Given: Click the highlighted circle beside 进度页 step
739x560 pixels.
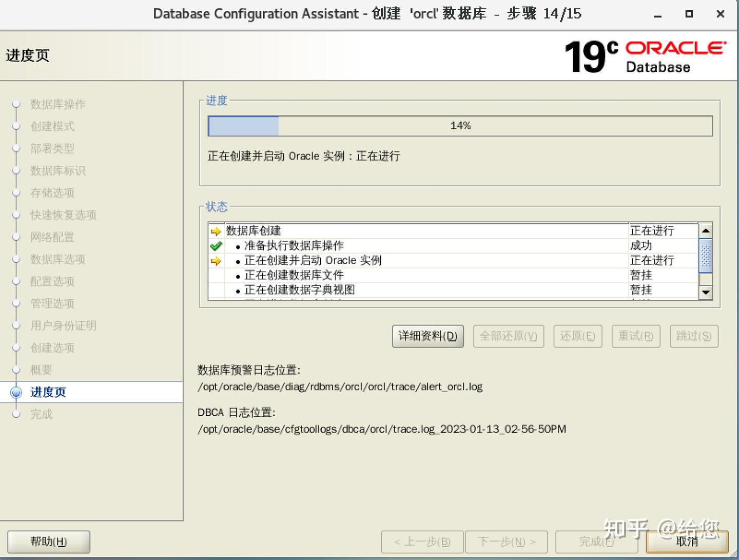Looking at the screenshot, I should (16, 392).
